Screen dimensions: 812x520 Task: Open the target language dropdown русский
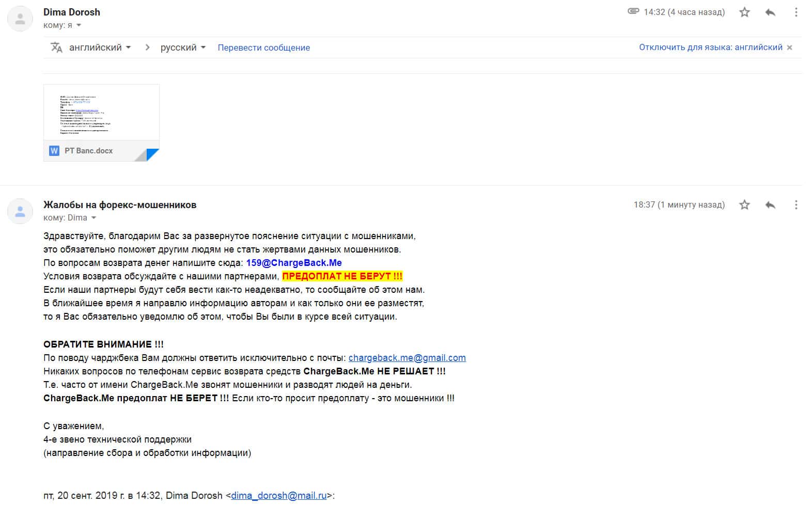tap(183, 48)
